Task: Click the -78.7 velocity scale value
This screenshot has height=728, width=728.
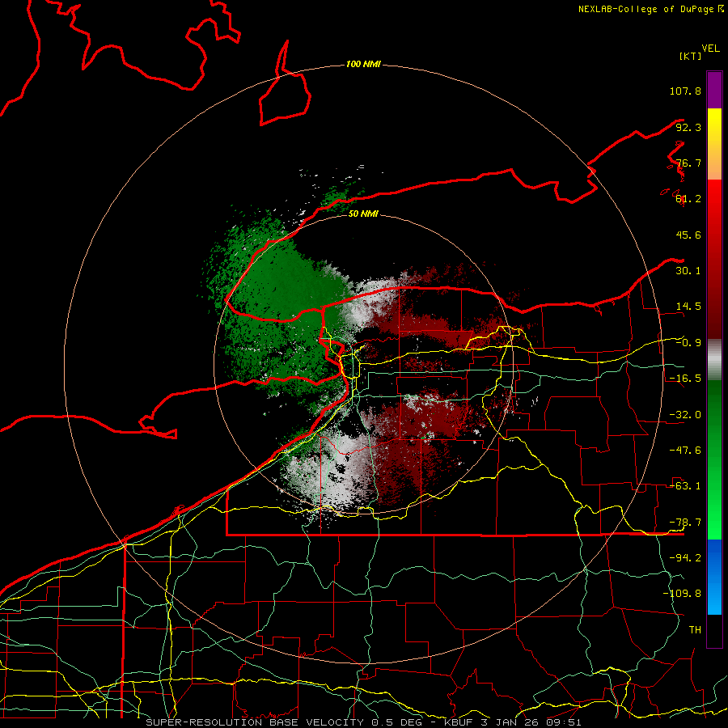Action: tap(685, 523)
